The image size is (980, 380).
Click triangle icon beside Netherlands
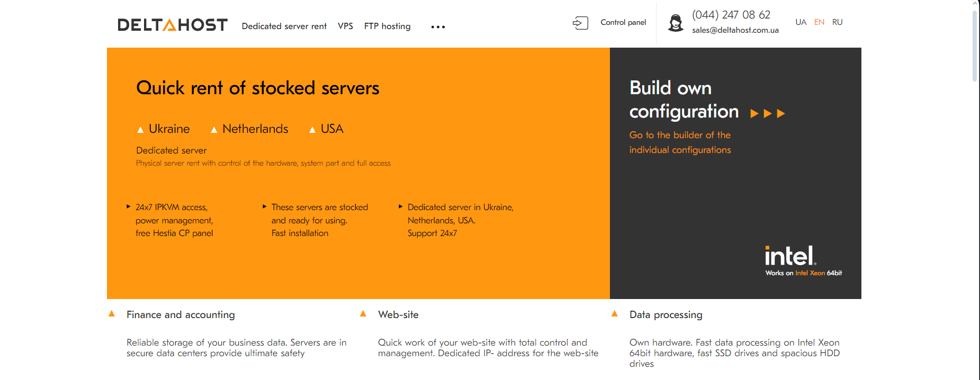(214, 130)
